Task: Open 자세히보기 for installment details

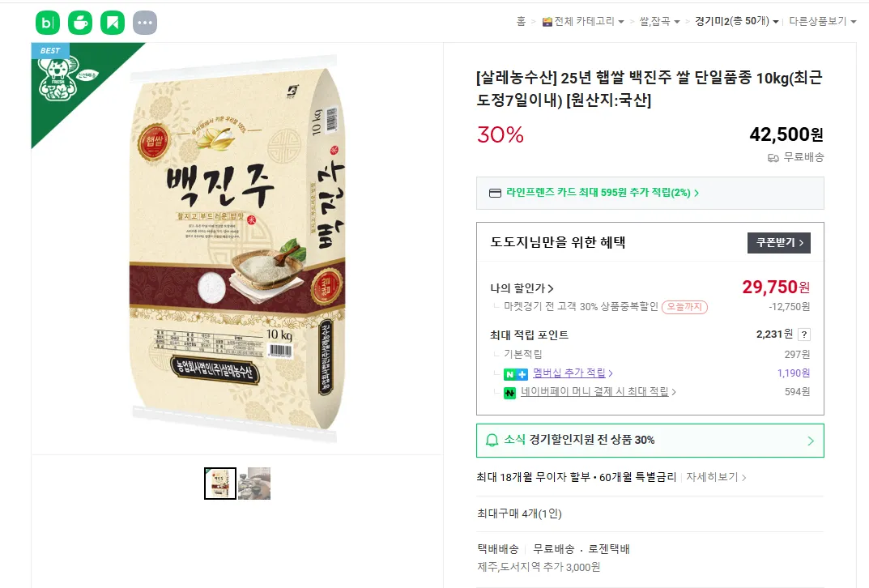Action: tap(716, 477)
